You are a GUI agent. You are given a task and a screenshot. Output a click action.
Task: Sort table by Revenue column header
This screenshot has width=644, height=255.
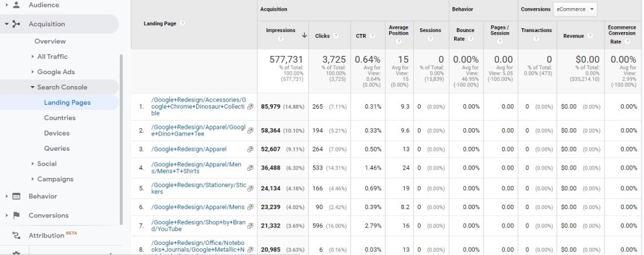tap(574, 36)
